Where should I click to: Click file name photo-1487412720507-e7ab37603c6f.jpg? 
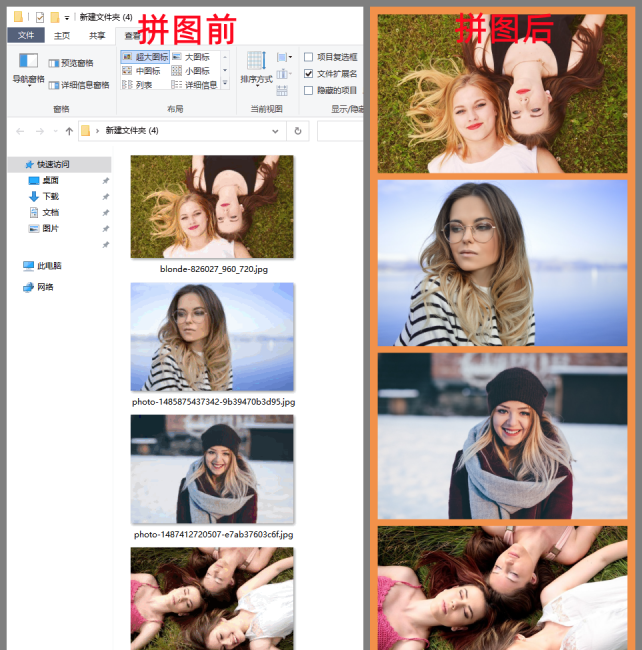[213, 534]
